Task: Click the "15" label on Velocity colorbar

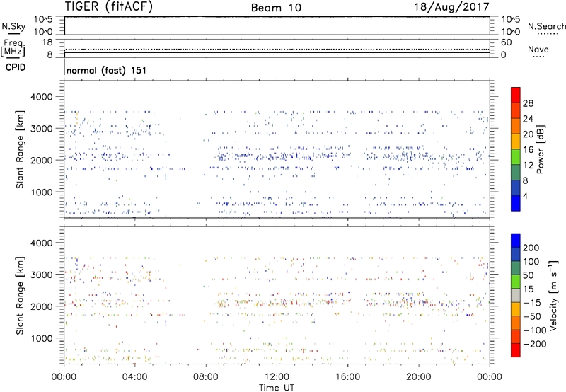Action: point(528,289)
